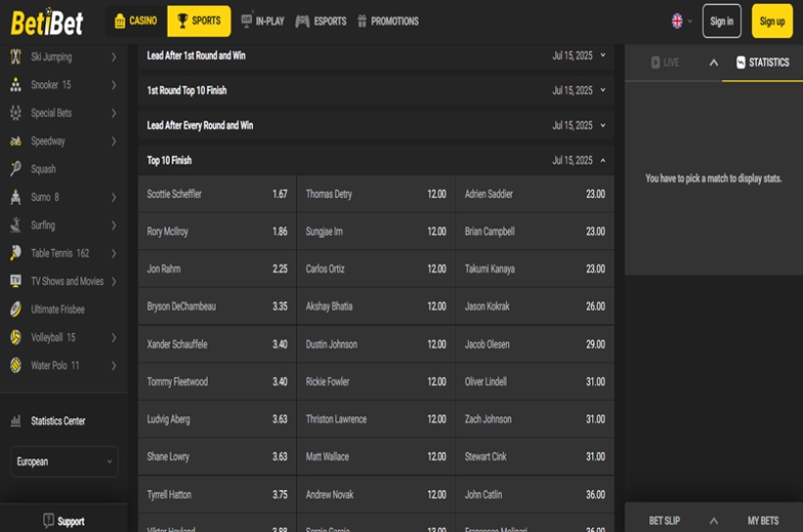Go to In-Play section

pyautogui.click(x=262, y=21)
